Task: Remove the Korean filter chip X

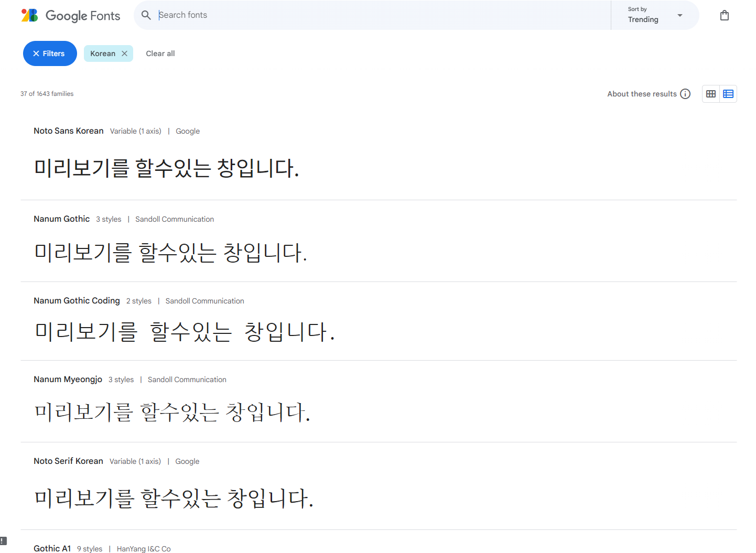Action: pos(124,53)
